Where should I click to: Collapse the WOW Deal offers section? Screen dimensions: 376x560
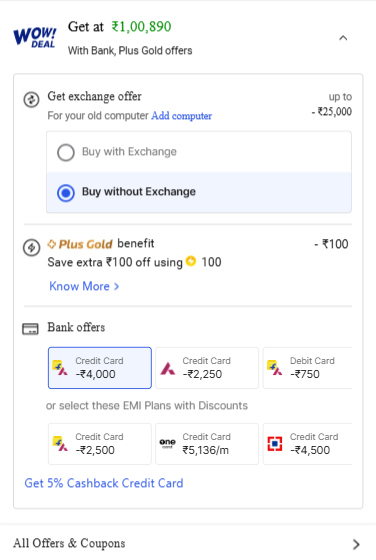(x=343, y=38)
